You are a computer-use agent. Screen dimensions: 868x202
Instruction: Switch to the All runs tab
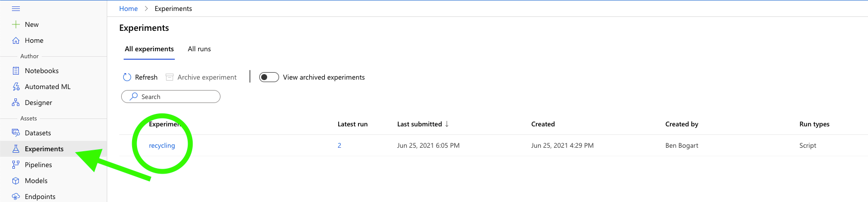click(199, 49)
